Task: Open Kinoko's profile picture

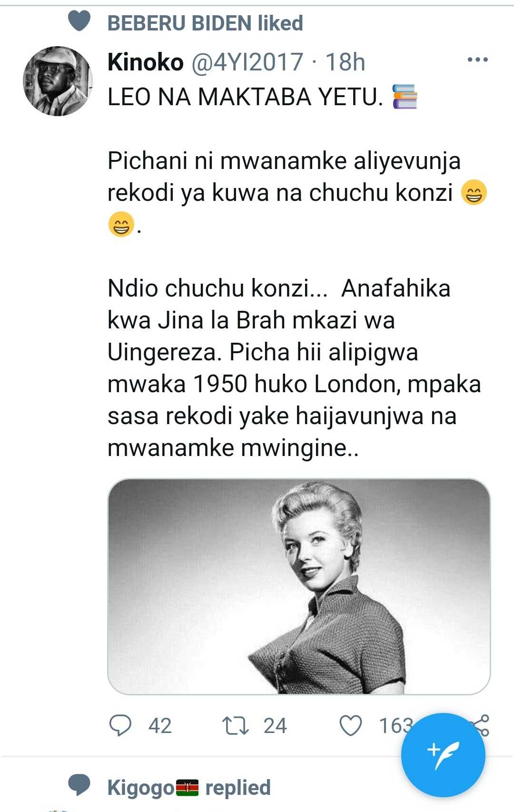Action: tap(58, 81)
